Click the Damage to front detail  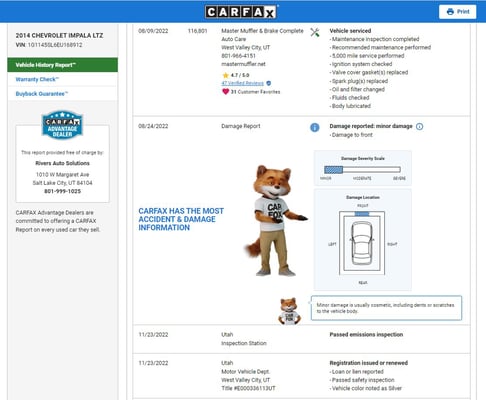click(x=352, y=135)
